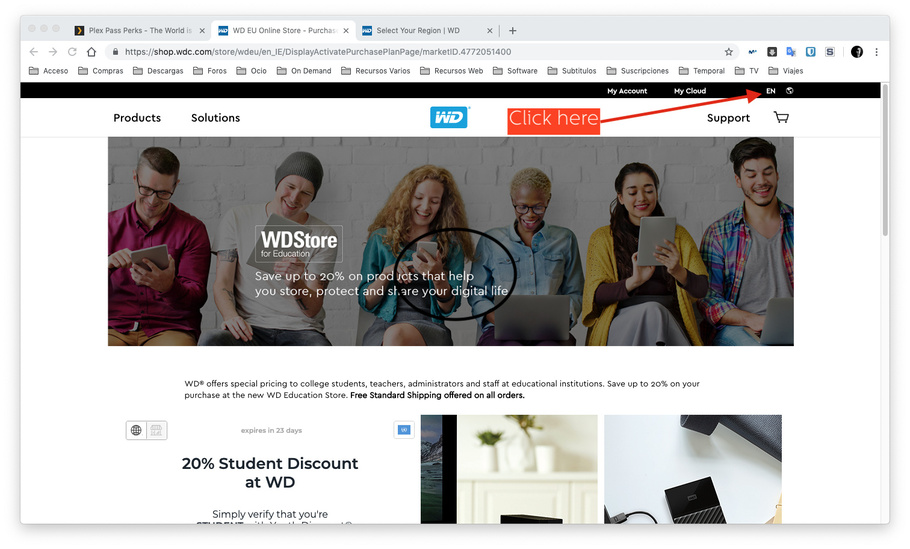The height and width of the screenshot is (549, 910).
Task: Open the Software bookmarks folder
Action: point(515,71)
